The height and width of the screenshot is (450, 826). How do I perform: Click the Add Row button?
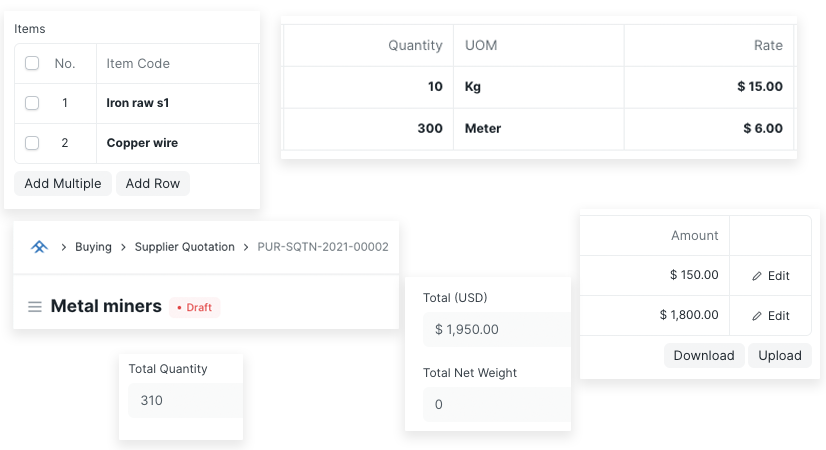point(153,183)
